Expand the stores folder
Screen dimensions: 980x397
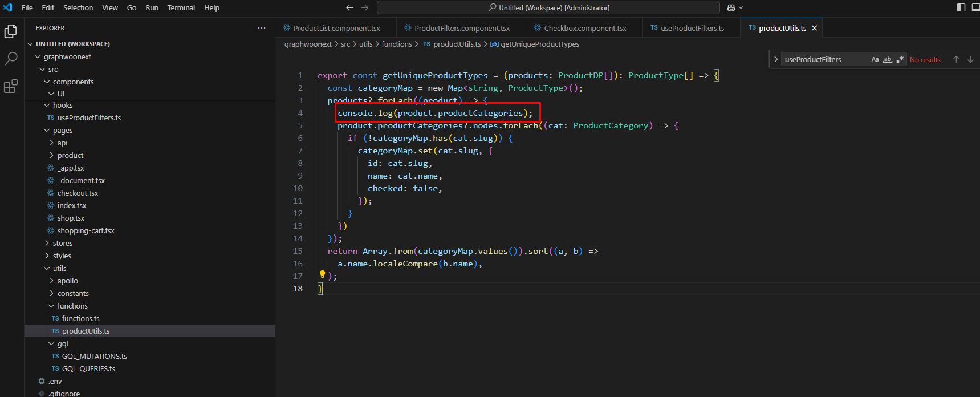[x=62, y=244]
